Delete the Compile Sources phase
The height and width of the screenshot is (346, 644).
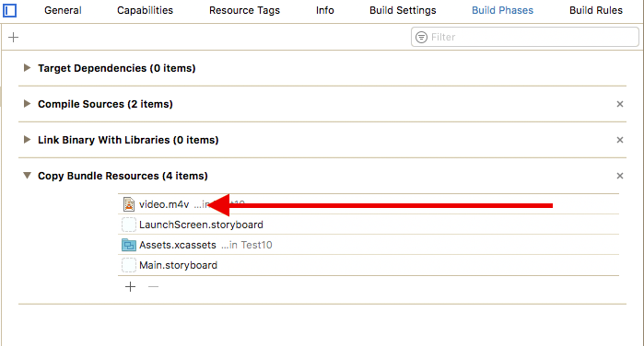(x=620, y=104)
